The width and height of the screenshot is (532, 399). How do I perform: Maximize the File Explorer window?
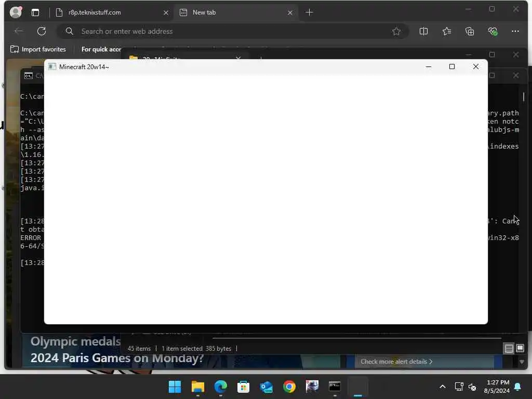click(x=492, y=55)
